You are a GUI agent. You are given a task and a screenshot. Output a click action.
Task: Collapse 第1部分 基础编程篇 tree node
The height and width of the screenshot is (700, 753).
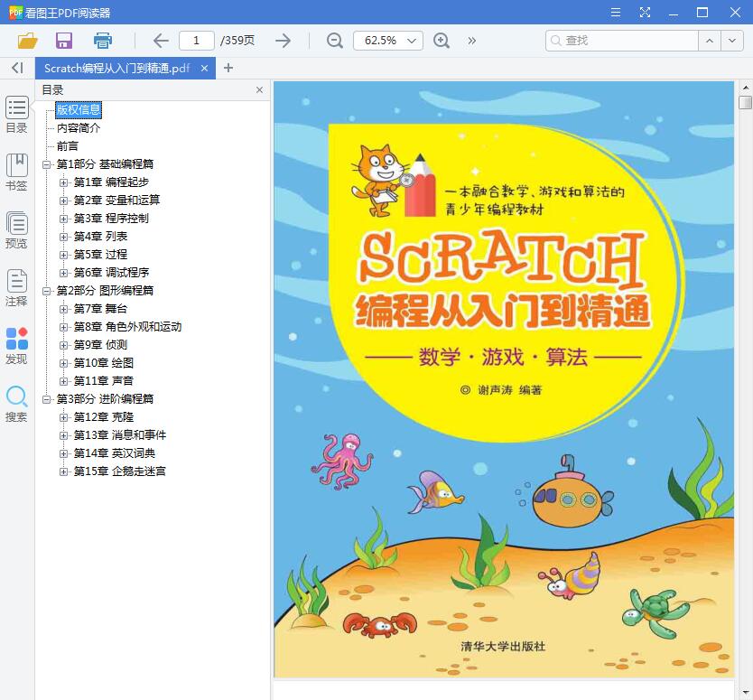tap(46, 164)
